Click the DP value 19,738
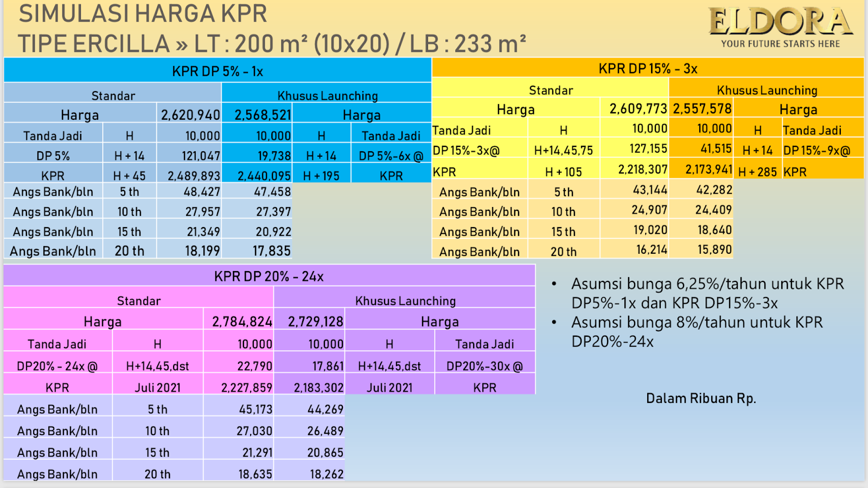 (x=274, y=156)
